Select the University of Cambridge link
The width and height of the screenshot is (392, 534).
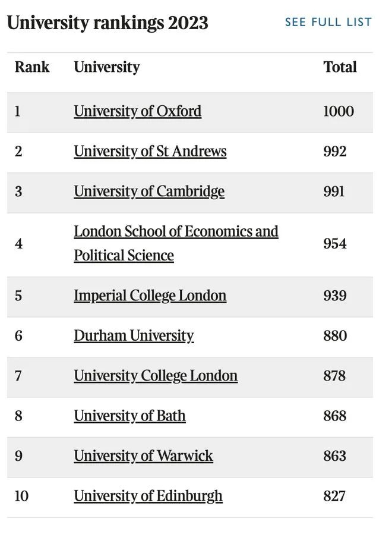coord(149,191)
